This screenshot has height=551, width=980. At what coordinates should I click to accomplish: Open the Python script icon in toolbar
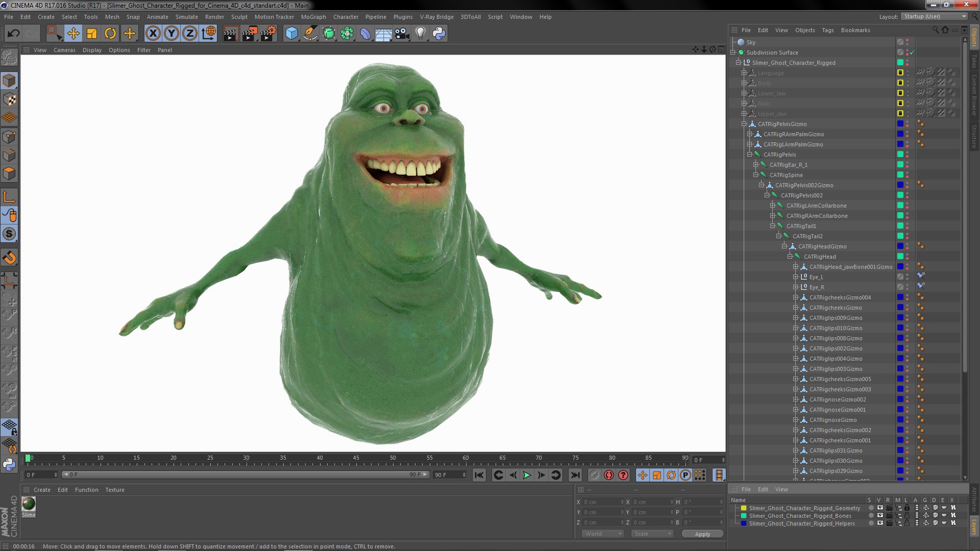(x=439, y=34)
